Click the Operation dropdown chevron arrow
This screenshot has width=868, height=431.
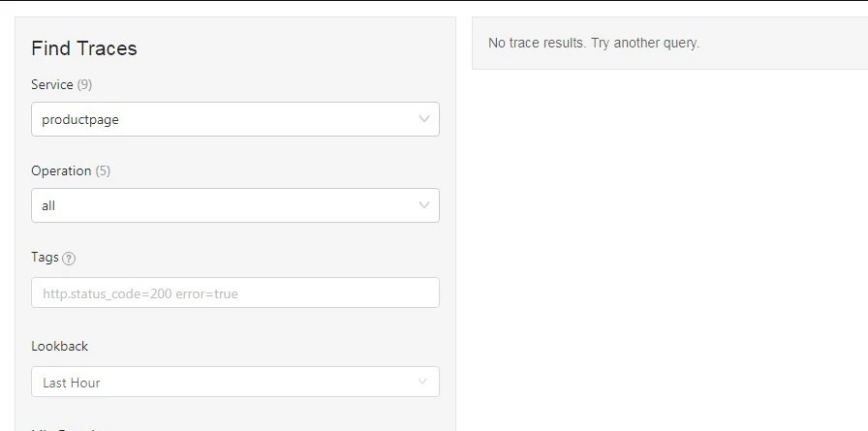tap(423, 205)
